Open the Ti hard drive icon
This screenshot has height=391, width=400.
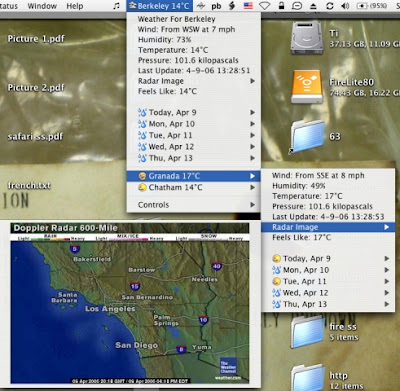click(307, 37)
